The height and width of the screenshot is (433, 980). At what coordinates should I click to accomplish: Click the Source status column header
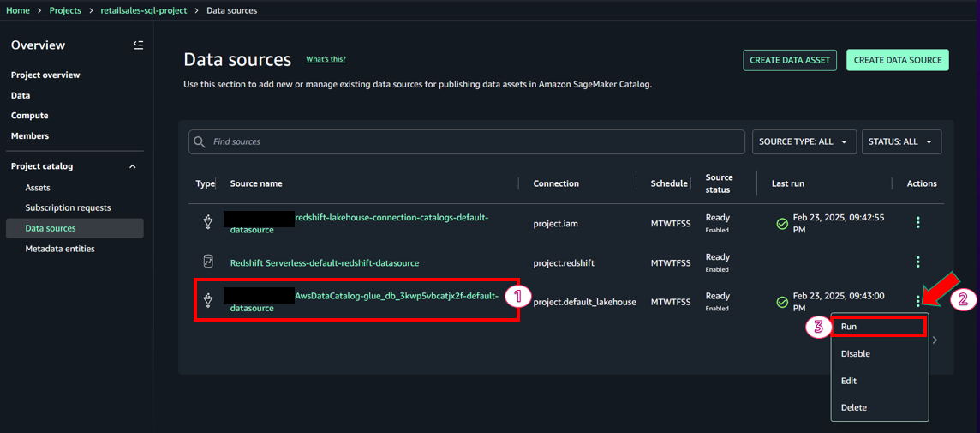[720, 183]
